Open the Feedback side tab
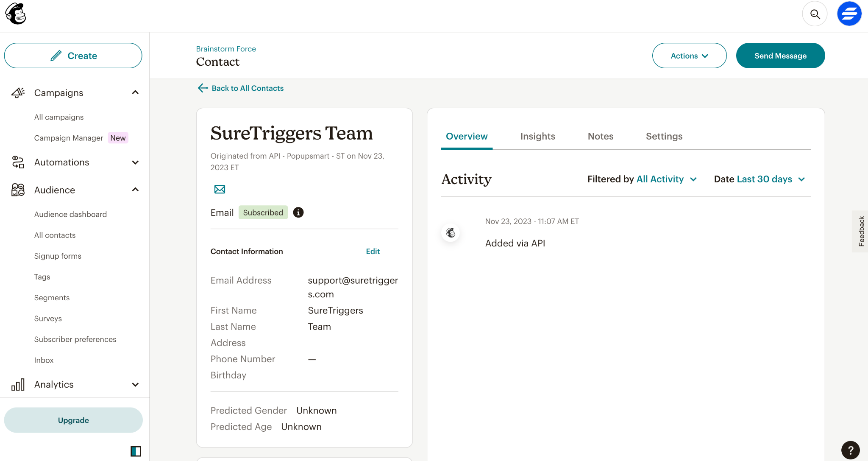This screenshot has height=461, width=868. [861, 231]
